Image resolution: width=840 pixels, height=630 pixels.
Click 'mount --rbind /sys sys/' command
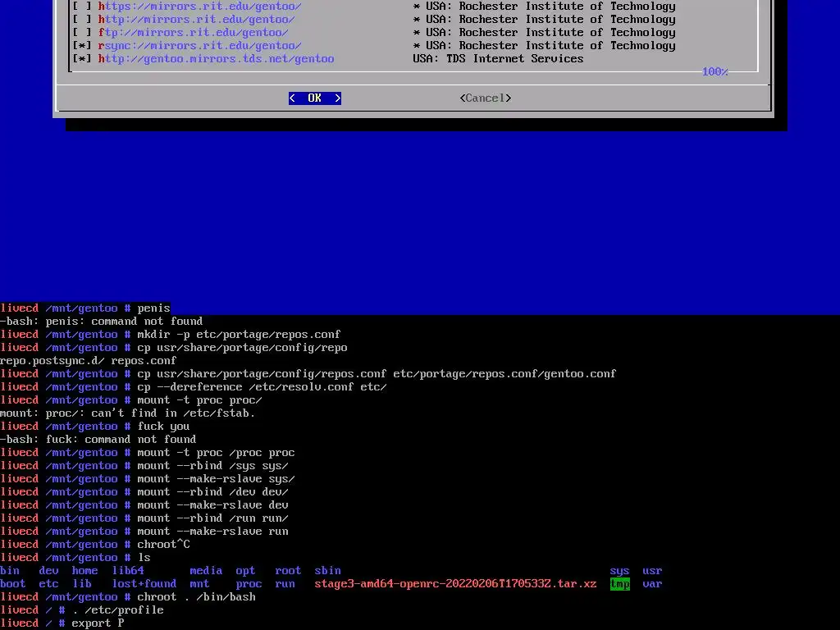click(x=212, y=466)
